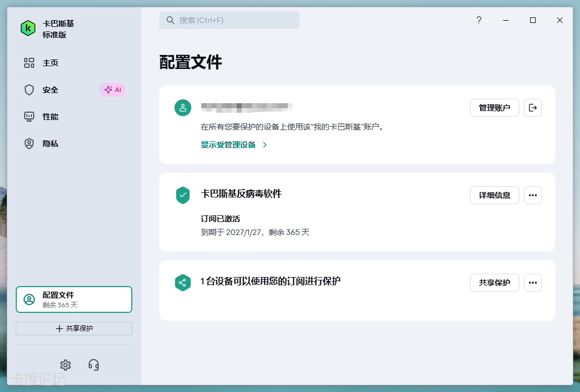
Task: Open the 安全 section in the sidebar
Action: click(x=50, y=90)
